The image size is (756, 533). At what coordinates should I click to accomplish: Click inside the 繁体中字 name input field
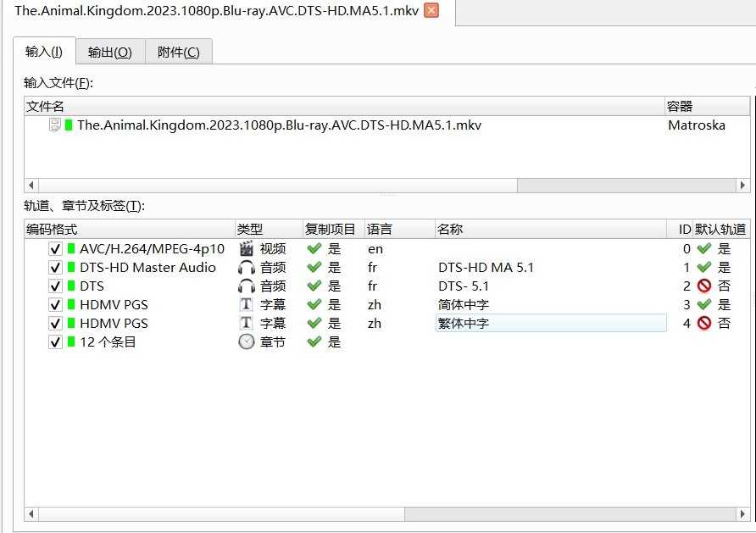click(551, 323)
